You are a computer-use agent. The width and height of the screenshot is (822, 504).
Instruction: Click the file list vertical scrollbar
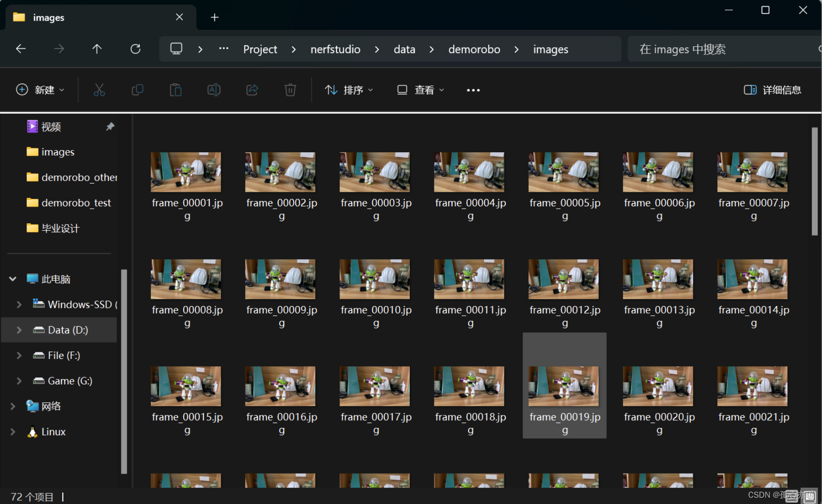coord(815,181)
